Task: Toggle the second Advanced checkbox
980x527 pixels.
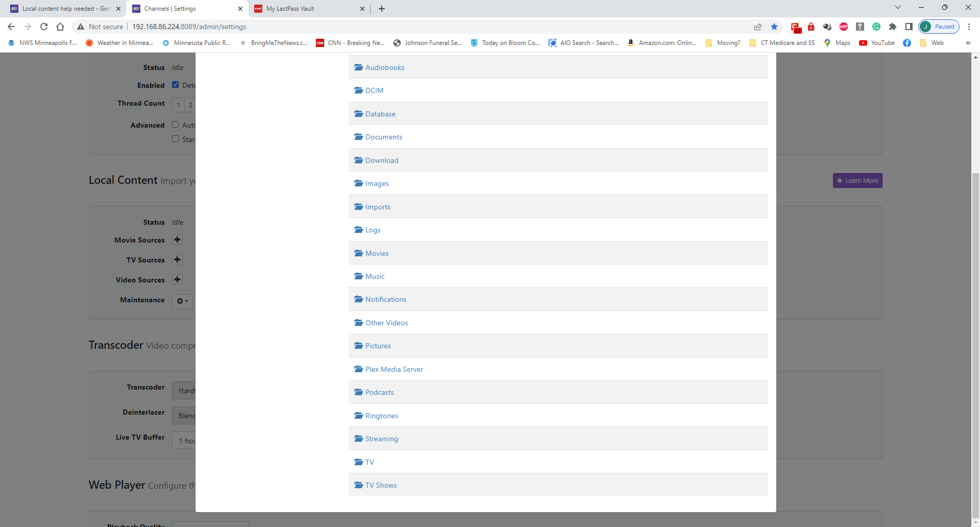Action: tap(176, 139)
